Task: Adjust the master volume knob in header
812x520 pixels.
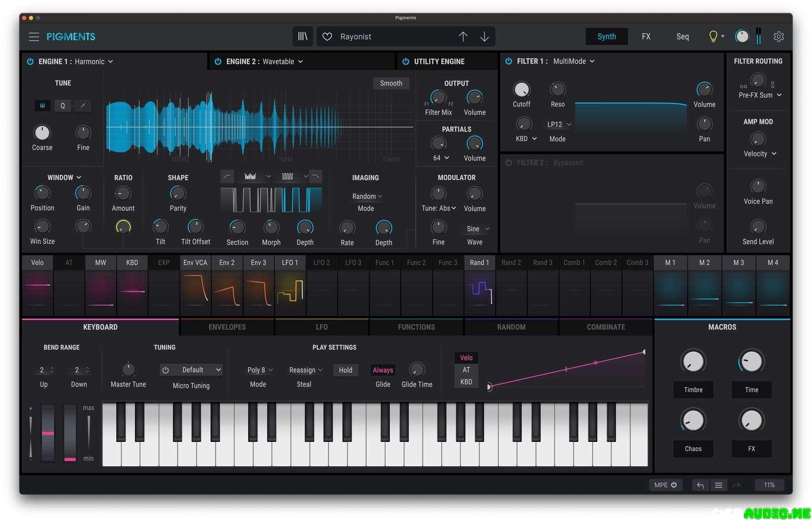Action: pyautogui.click(x=742, y=37)
